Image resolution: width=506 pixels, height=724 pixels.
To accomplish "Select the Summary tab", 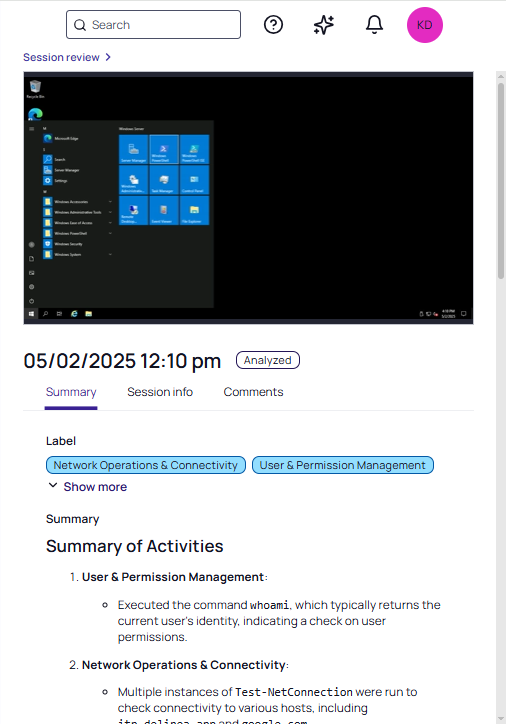I will pyautogui.click(x=71, y=392).
